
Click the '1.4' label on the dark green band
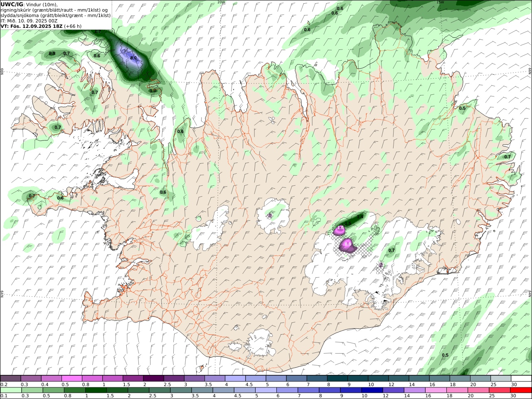(x=360, y=217)
